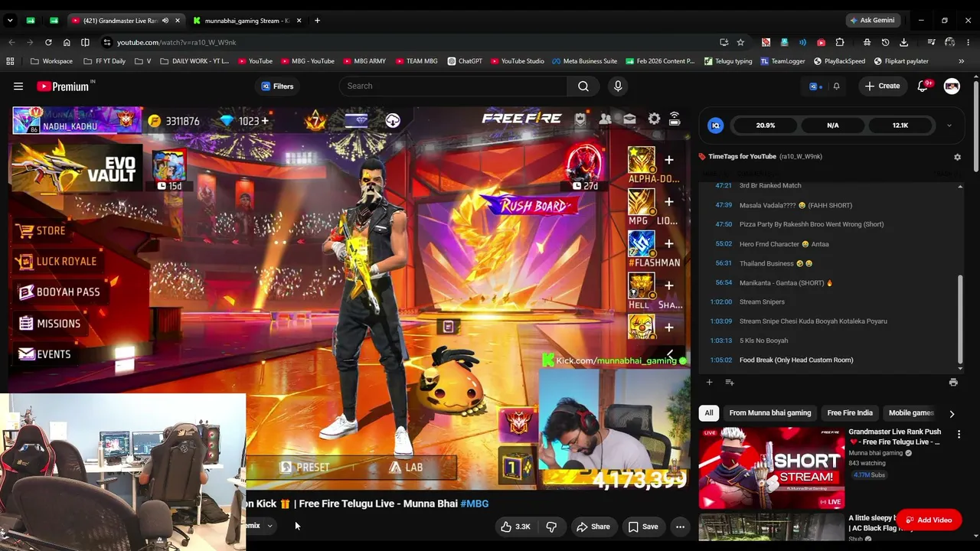Go to browser home page
The image size is (980, 551).
67,42
